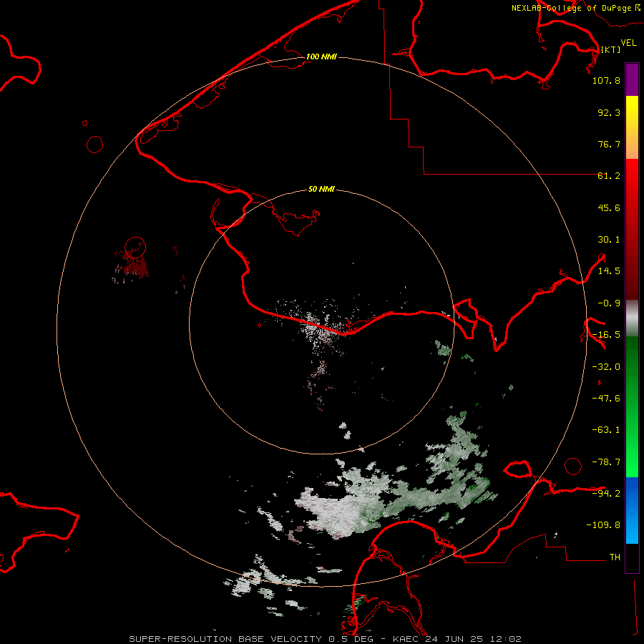Click the 76.7 value on the velocity scale

pos(609,144)
